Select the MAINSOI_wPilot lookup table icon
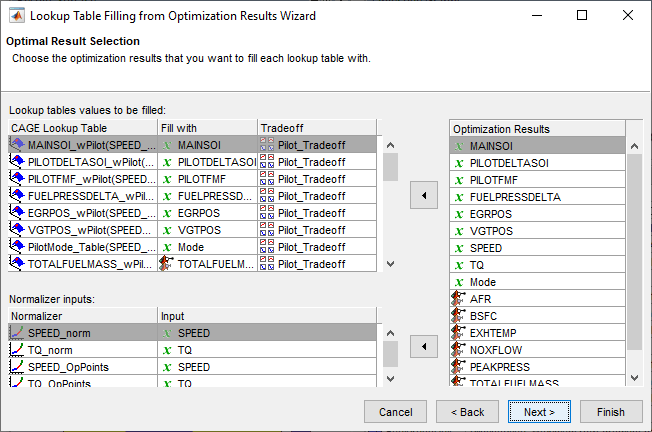The width and height of the screenshot is (652, 432). coord(17,145)
